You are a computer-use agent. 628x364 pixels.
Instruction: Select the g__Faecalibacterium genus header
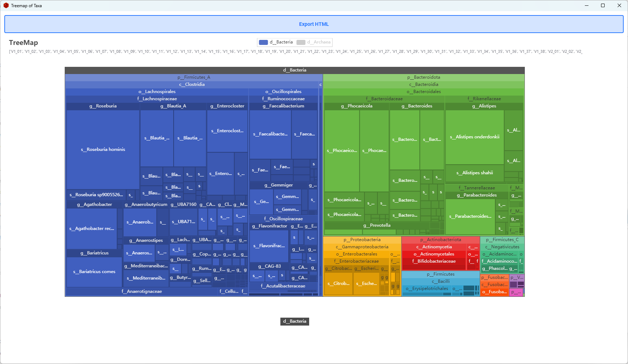pos(284,106)
